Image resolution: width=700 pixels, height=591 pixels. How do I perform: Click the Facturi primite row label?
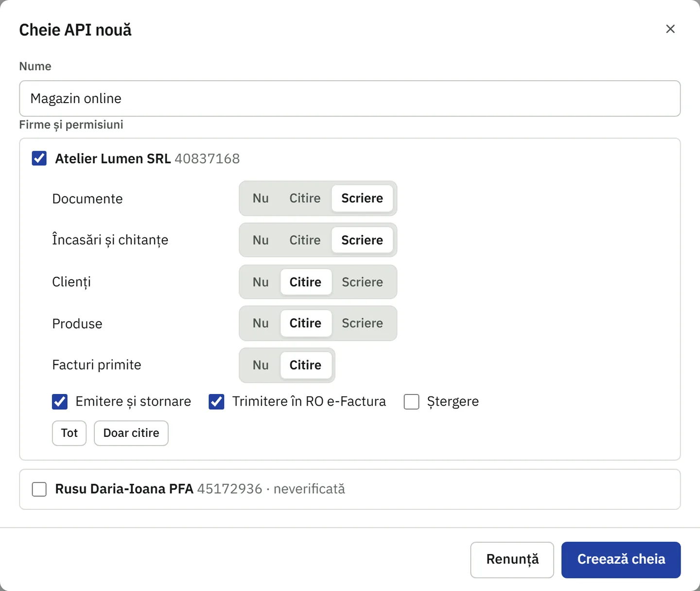pyautogui.click(x=97, y=365)
